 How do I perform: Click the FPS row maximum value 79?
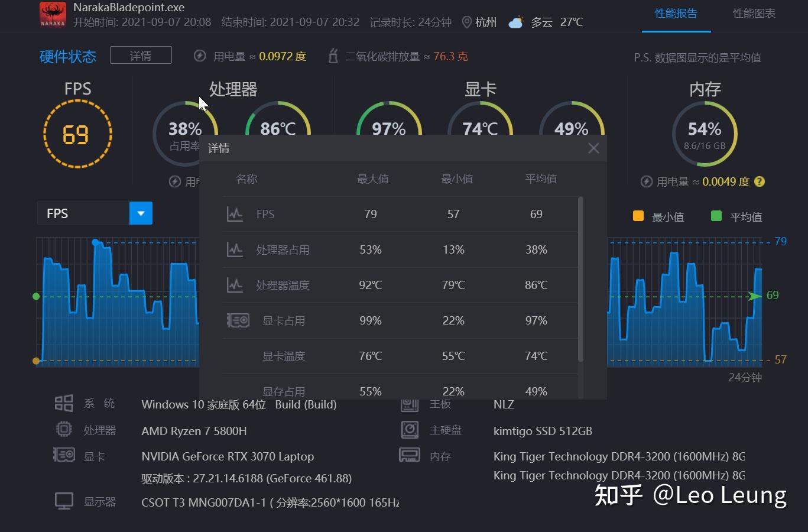[x=371, y=214]
